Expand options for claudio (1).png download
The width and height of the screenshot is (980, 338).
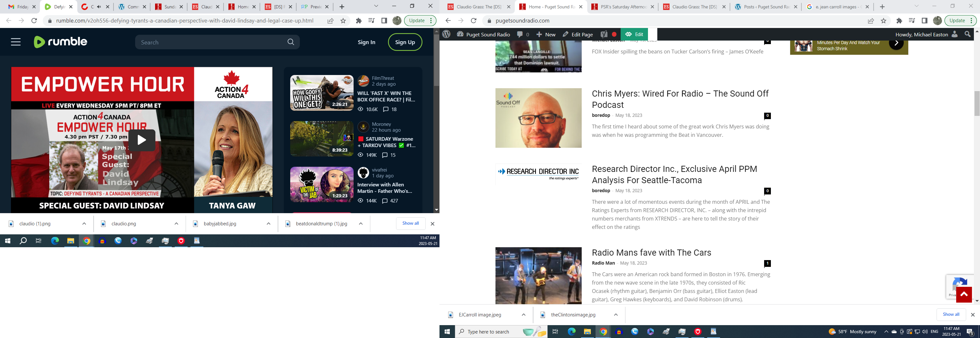84,223
